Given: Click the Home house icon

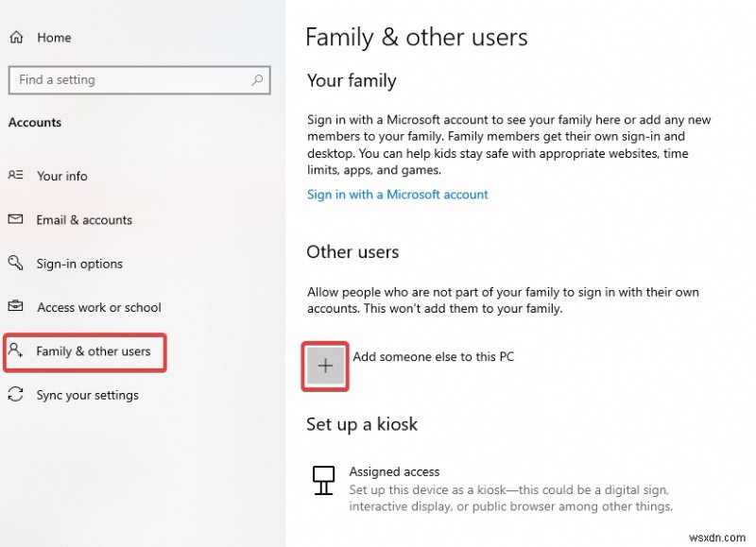Looking at the screenshot, I should pyautogui.click(x=16, y=37).
